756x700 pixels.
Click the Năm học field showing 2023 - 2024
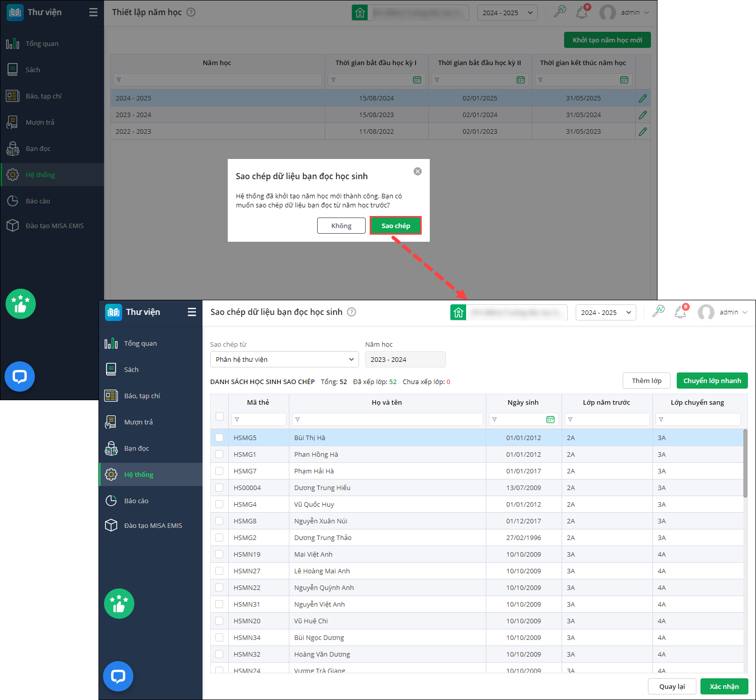(x=406, y=359)
